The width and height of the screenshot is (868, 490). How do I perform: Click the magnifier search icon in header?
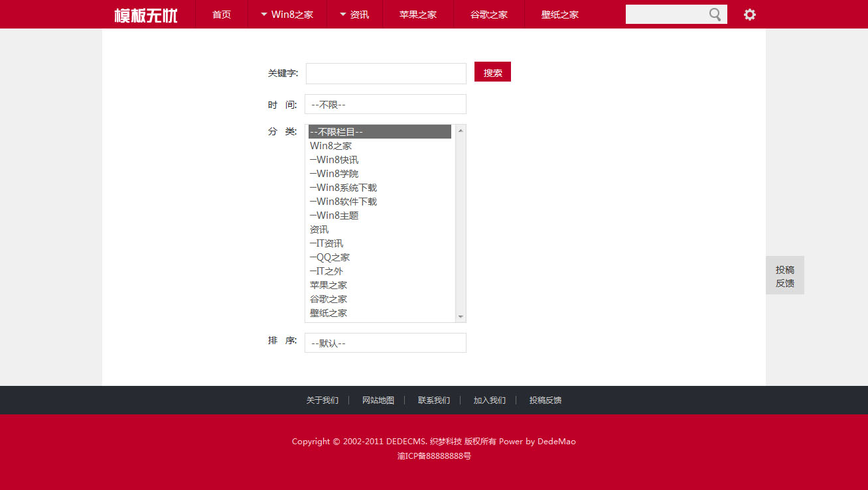(715, 15)
